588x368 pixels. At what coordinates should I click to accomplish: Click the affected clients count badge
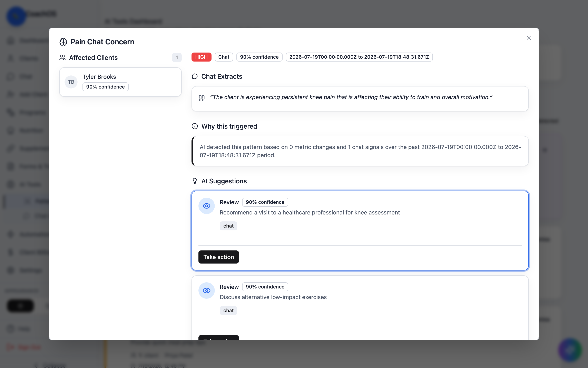177,57
